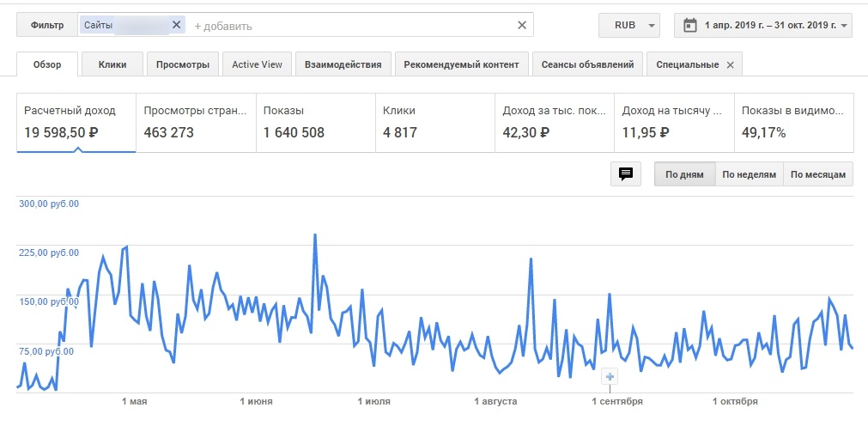Open the Рекомендуемый контент tab
The image size is (868, 426).
tap(461, 64)
